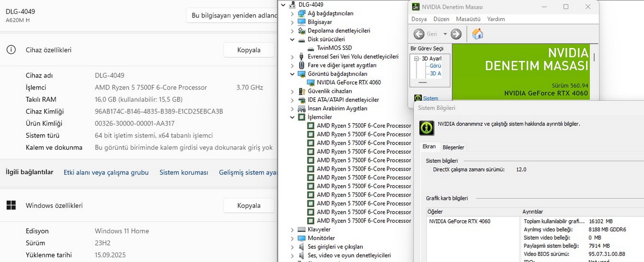Image resolution: width=644 pixels, height=262 pixels.
Task: Select the Bilgisayar device icon
Action: pos(301,22)
